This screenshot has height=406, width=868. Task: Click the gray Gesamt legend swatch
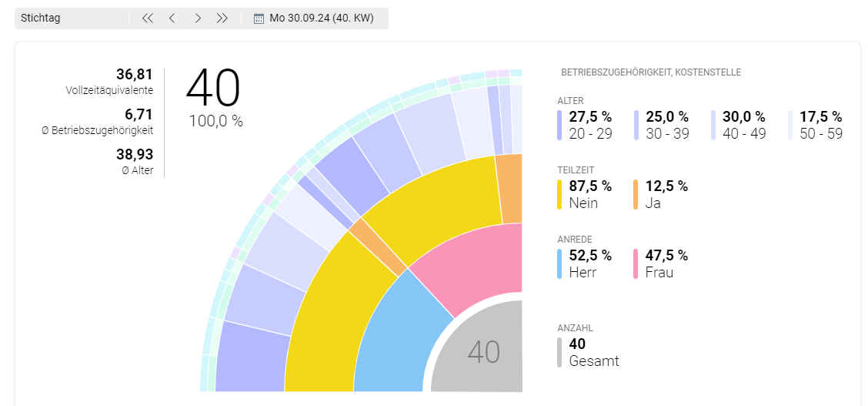[560, 352]
